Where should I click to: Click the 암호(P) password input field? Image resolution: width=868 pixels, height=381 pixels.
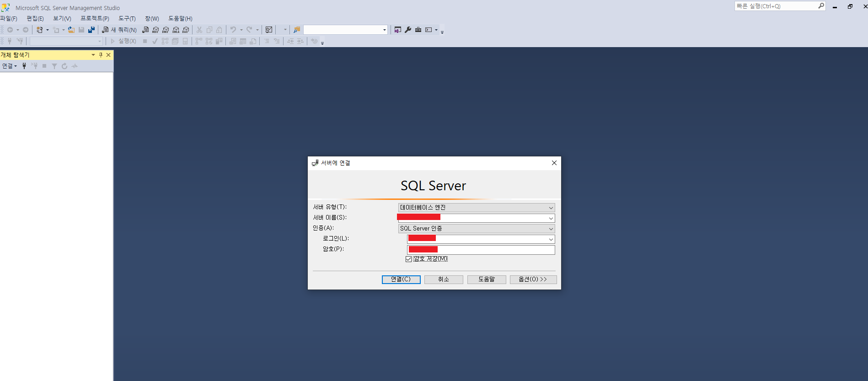click(481, 250)
